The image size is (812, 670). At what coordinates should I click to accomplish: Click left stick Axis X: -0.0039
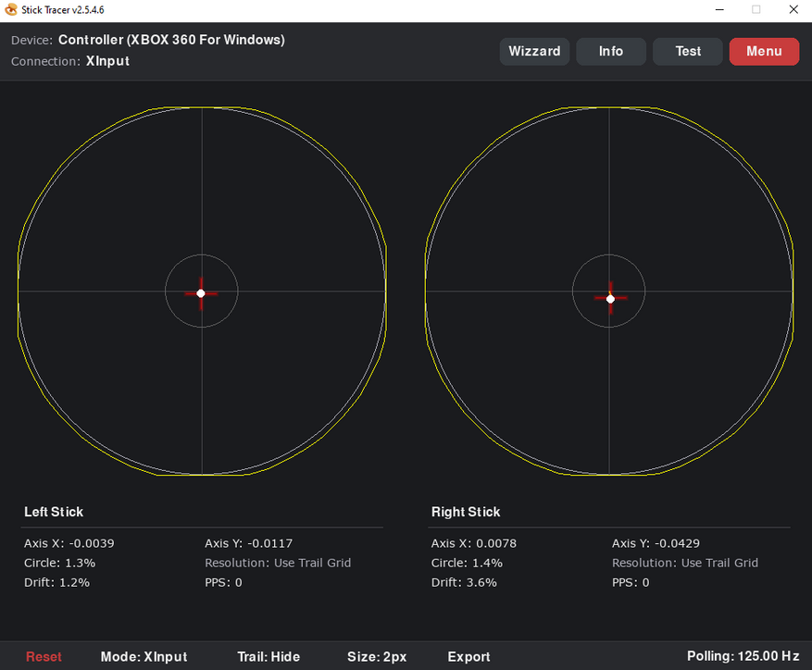69,543
